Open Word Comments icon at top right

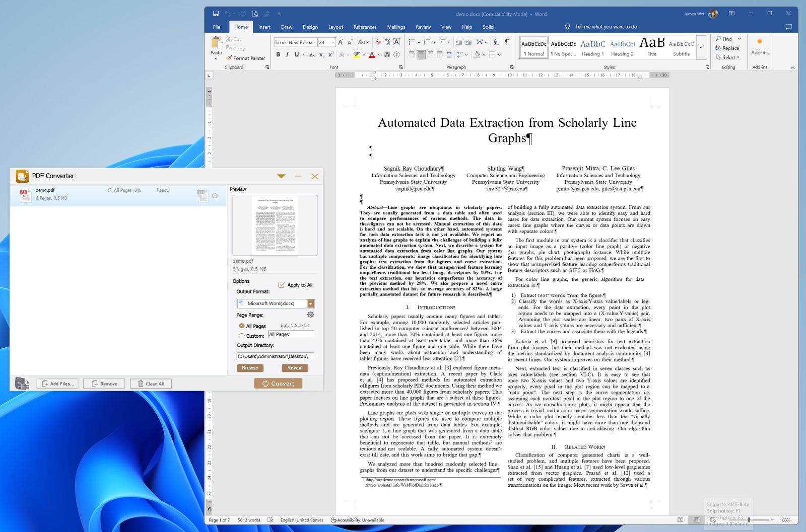tap(789, 27)
